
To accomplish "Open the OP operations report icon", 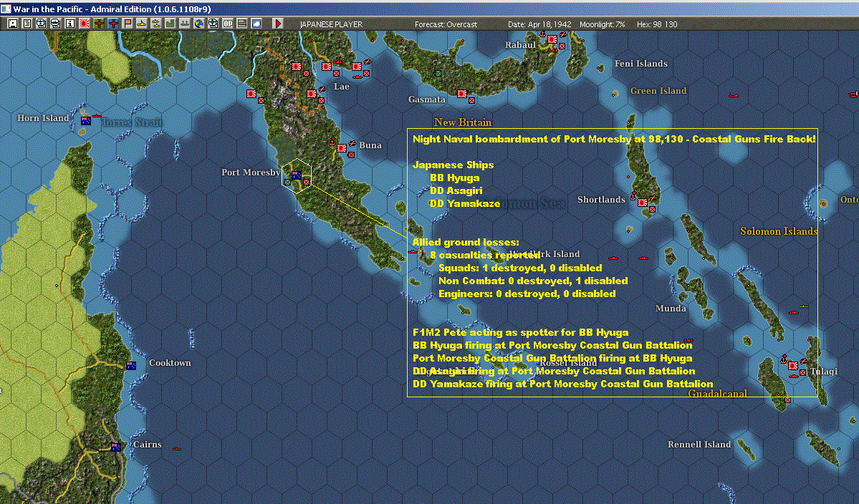I will click(227, 24).
